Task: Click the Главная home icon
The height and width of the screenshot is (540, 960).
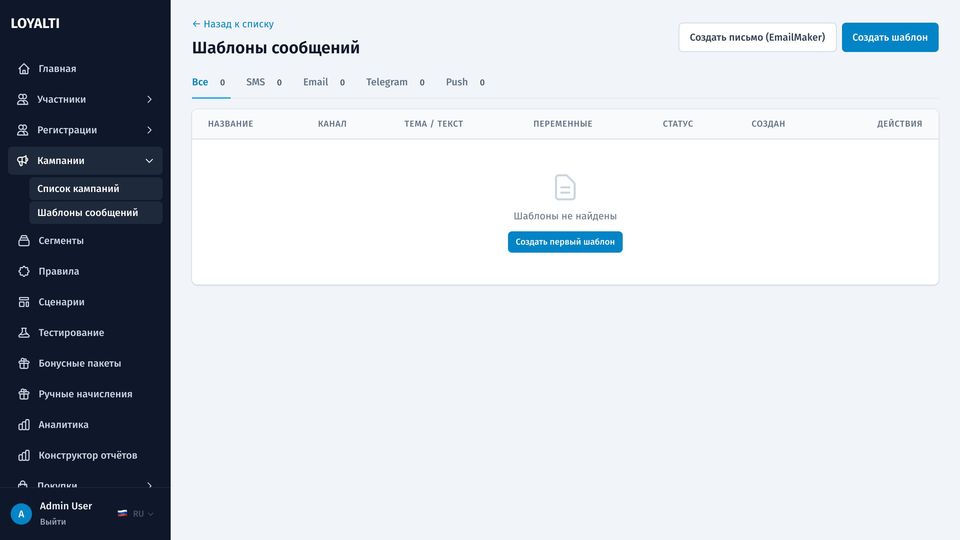Action: pyautogui.click(x=24, y=69)
